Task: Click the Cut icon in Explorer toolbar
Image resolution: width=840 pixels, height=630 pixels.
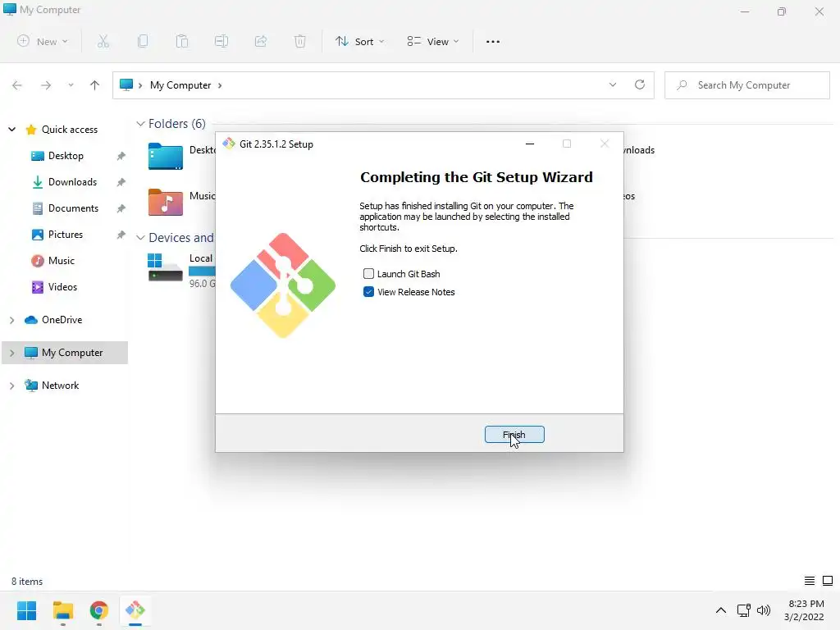Action: [103, 41]
